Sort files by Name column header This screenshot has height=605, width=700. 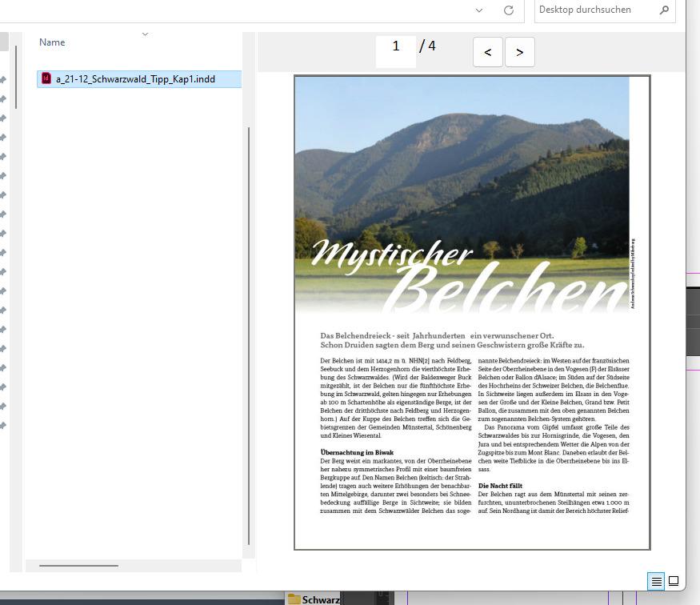pos(53,42)
